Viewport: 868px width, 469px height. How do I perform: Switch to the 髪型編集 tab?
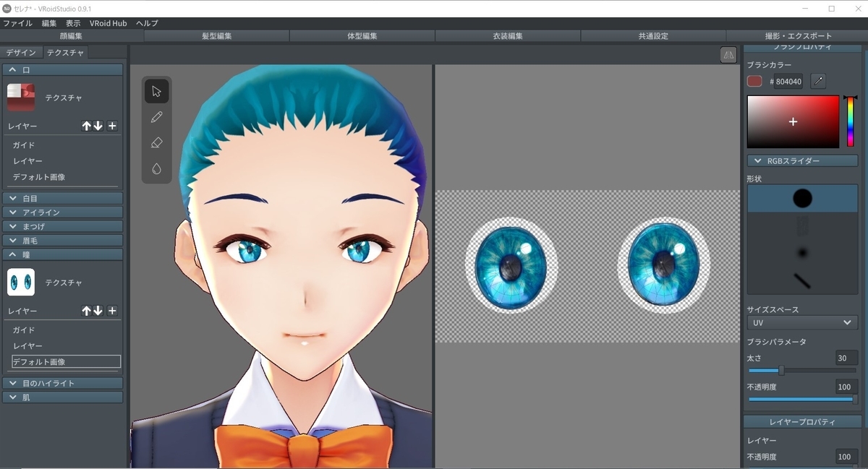pos(217,35)
